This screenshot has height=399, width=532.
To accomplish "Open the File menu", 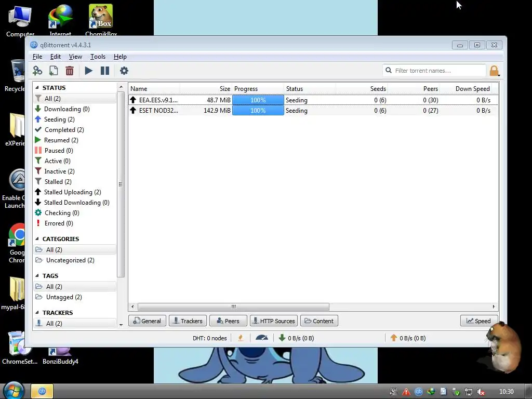I will point(37,57).
